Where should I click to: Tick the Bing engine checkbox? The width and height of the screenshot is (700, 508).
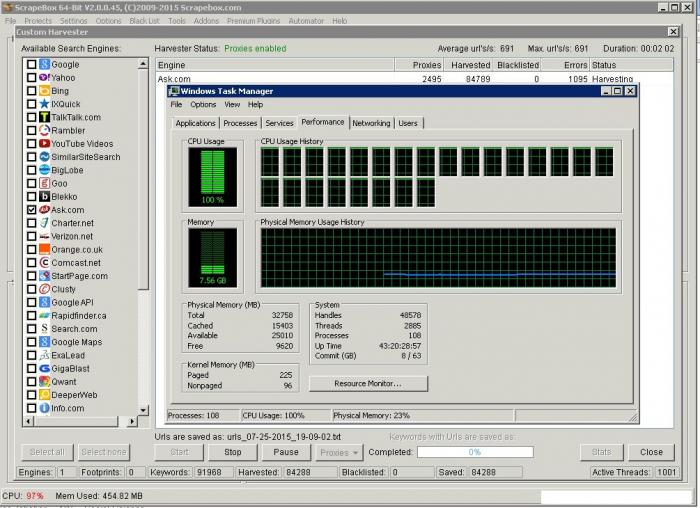coord(31,91)
